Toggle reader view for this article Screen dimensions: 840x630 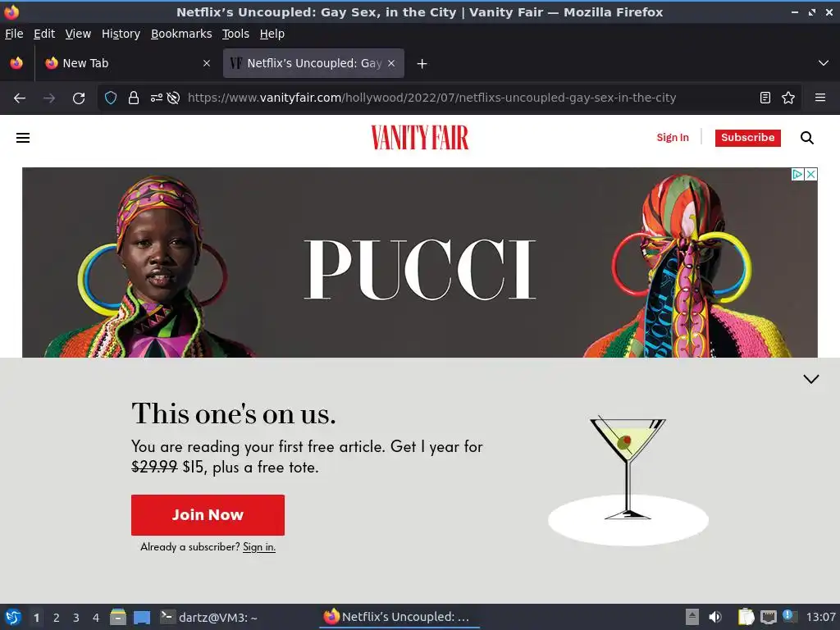[765, 98]
